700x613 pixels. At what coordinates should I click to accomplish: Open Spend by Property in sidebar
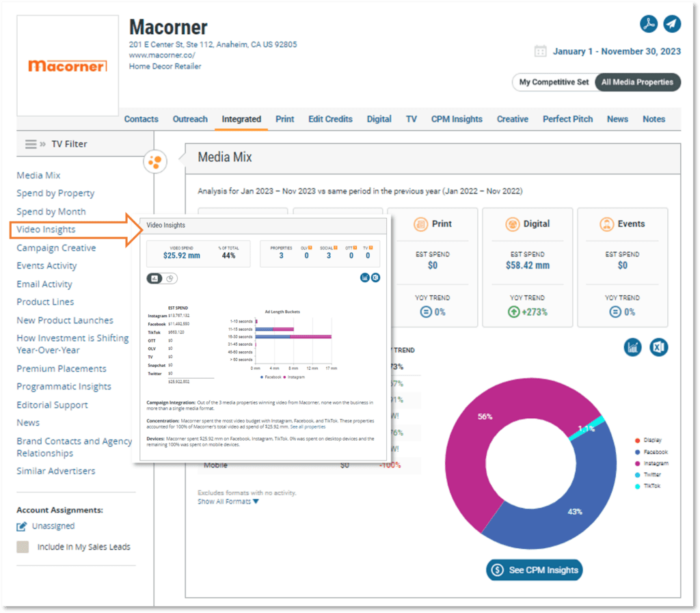tap(55, 193)
